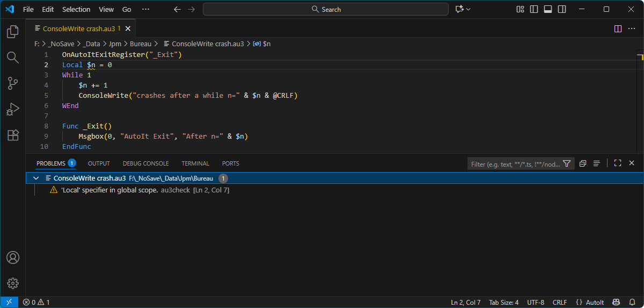Collapse the ConsoleWrite crash.au3 problems group
This screenshot has height=308, width=644.
[x=36, y=178]
